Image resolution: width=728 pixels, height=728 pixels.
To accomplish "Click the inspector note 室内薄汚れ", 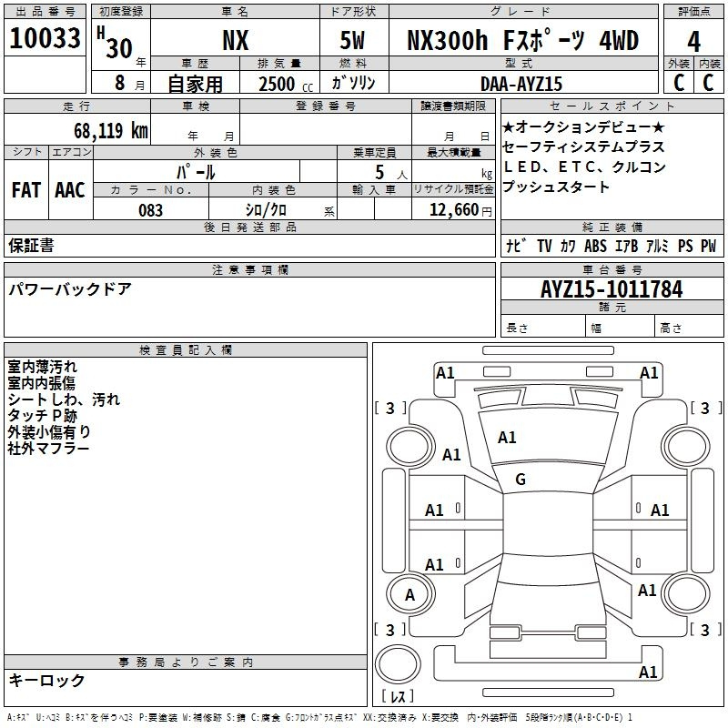I will click(x=42, y=367).
